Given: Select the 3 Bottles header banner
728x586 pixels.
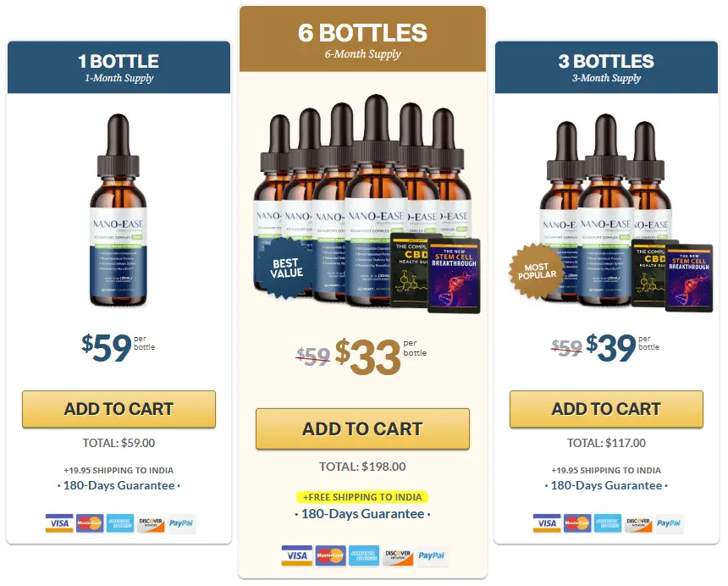Looking at the screenshot, I should (x=606, y=68).
